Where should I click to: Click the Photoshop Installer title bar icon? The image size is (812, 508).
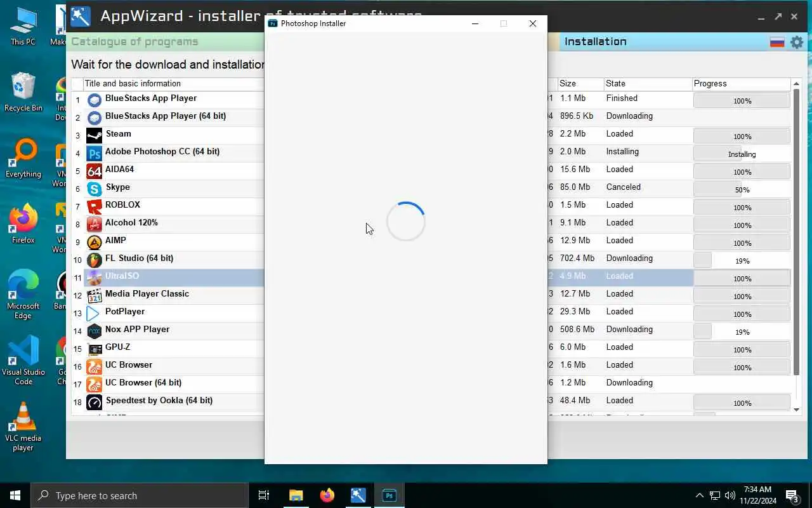click(273, 23)
